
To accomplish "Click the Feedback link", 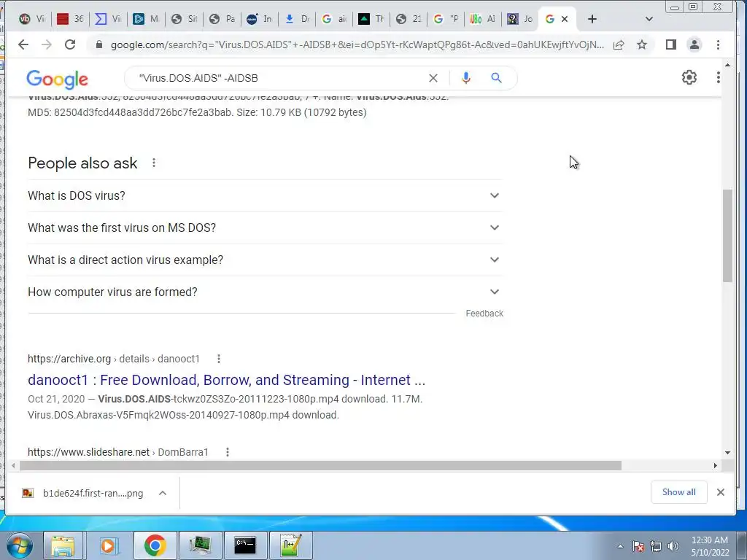I will tap(484, 314).
